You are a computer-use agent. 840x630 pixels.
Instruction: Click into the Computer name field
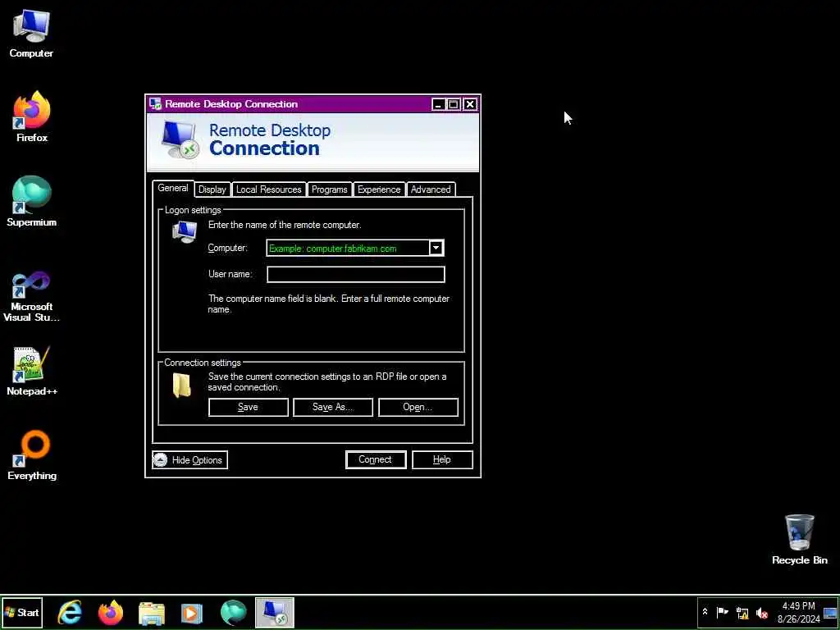[348, 248]
